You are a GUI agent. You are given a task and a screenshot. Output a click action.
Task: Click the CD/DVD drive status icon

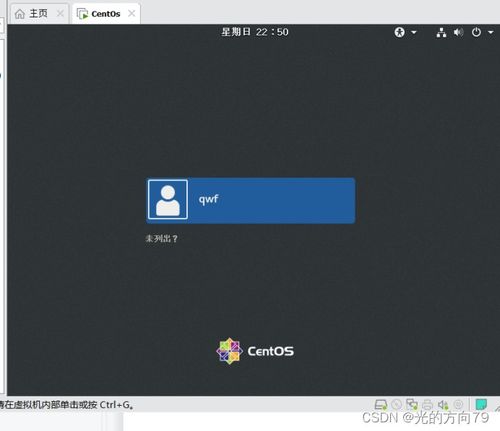pyautogui.click(x=396, y=405)
